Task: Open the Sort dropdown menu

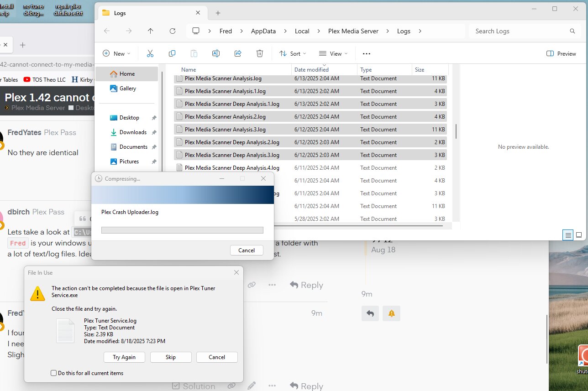Action: point(293,53)
